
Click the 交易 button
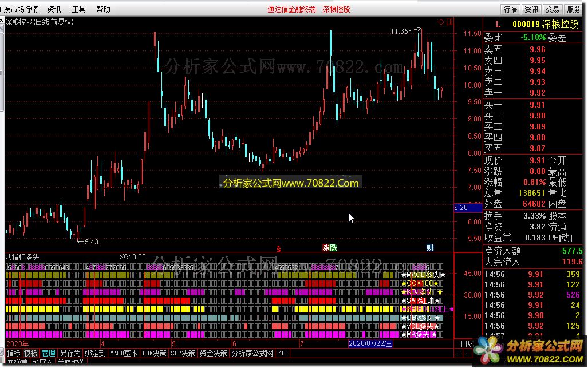click(x=553, y=9)
